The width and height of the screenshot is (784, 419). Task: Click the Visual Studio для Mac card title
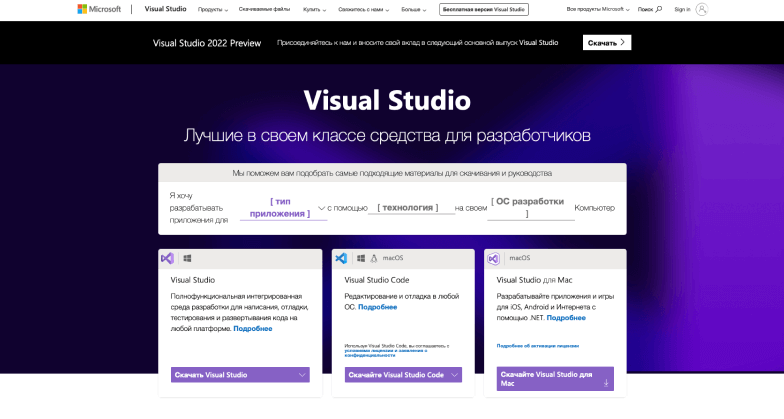(534, 280)
